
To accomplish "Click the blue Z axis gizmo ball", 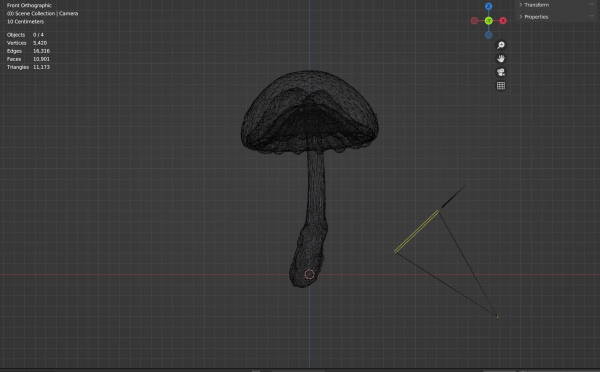I will pos(489,6).
